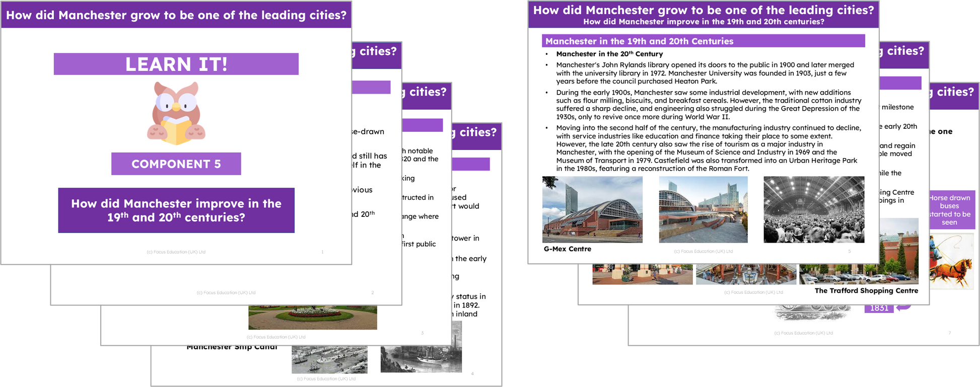This screenshot has height=387, width=980.
Task: Click the COMPONENT 5 label
Action: pos(176,164)
